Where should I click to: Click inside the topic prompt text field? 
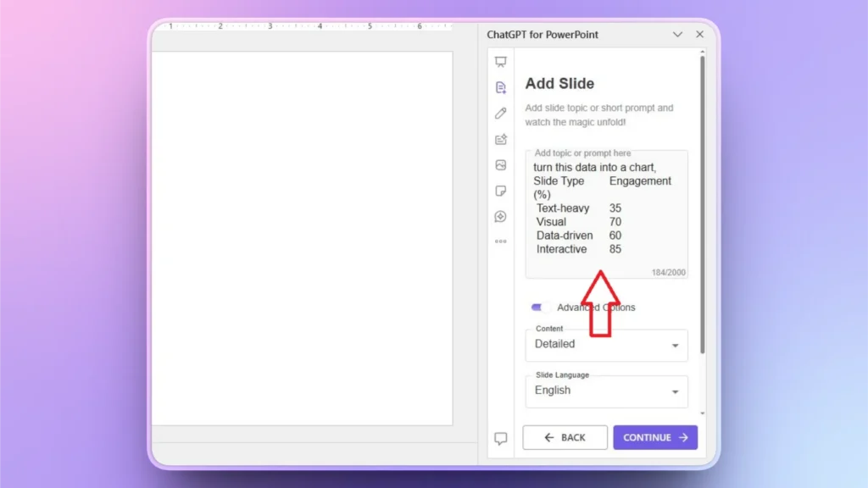coord(606,212)
